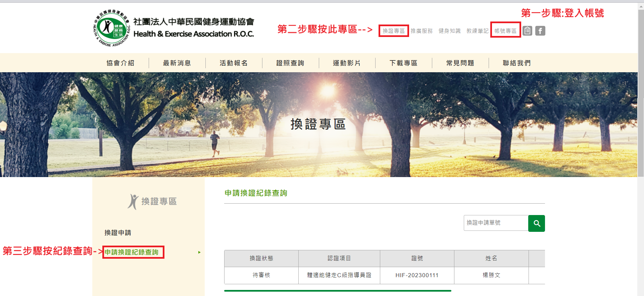Open 證照查詢 menu item
Screen dimensions: 644x296
290,63
